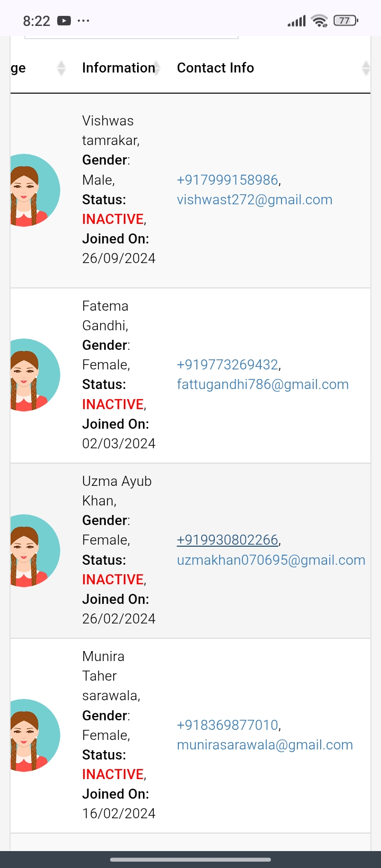Tap the three-dots notification overflow icon

click(x=84, y=21)
